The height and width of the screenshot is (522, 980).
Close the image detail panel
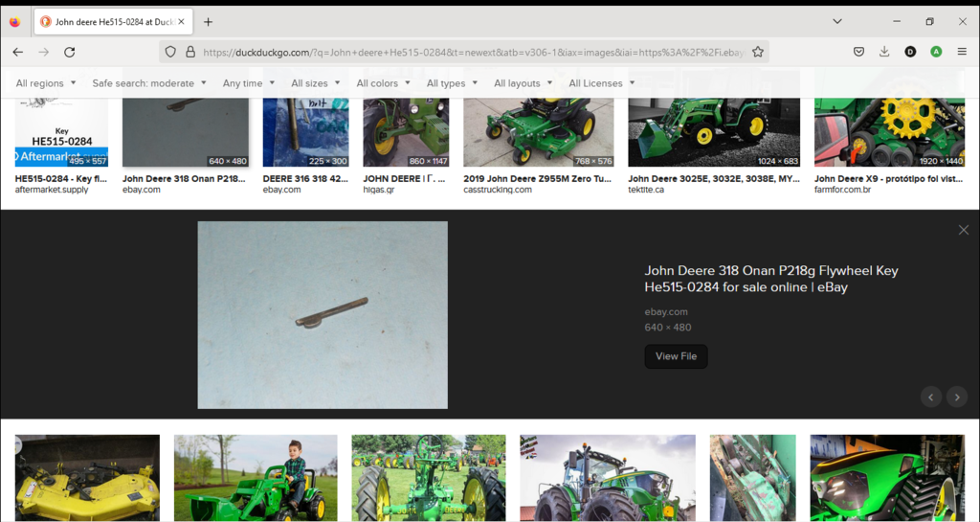tap(963, 230)
